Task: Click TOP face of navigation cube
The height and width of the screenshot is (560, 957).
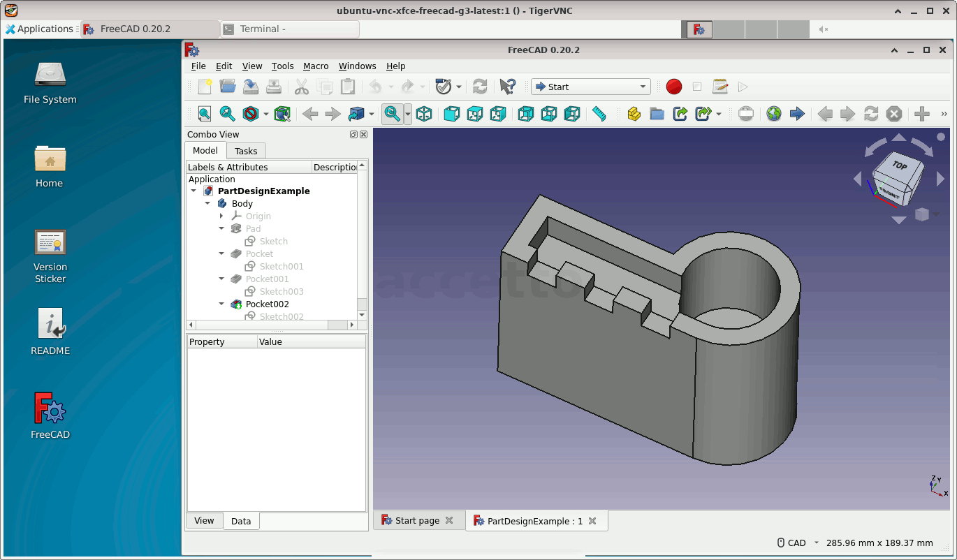Action: 900,166
